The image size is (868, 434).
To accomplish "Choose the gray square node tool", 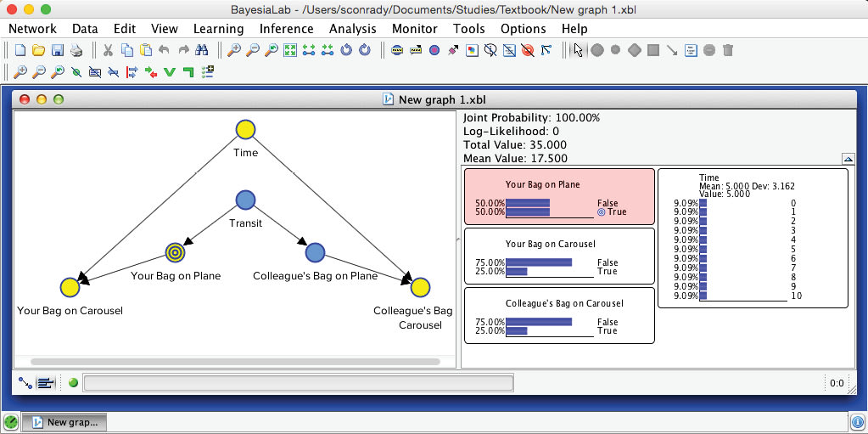I will [x=653, y=50].
